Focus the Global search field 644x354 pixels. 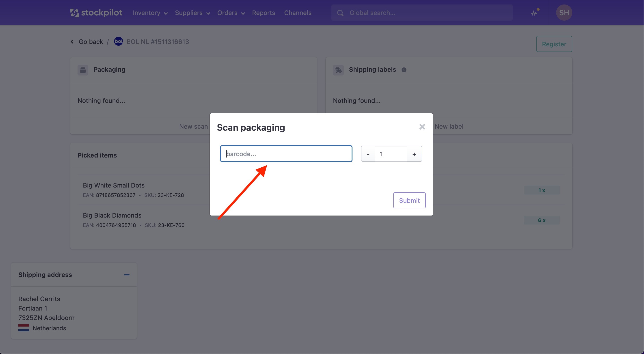[422, 13]
